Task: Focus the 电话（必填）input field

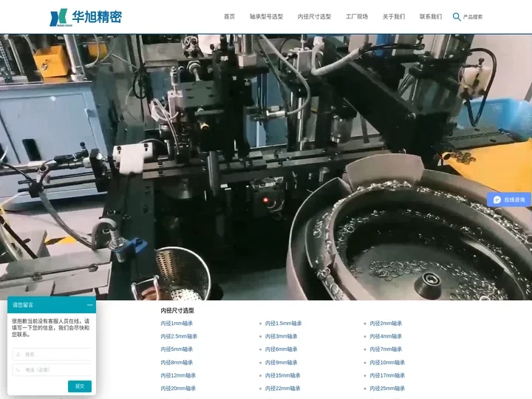Action: [52, 370]
